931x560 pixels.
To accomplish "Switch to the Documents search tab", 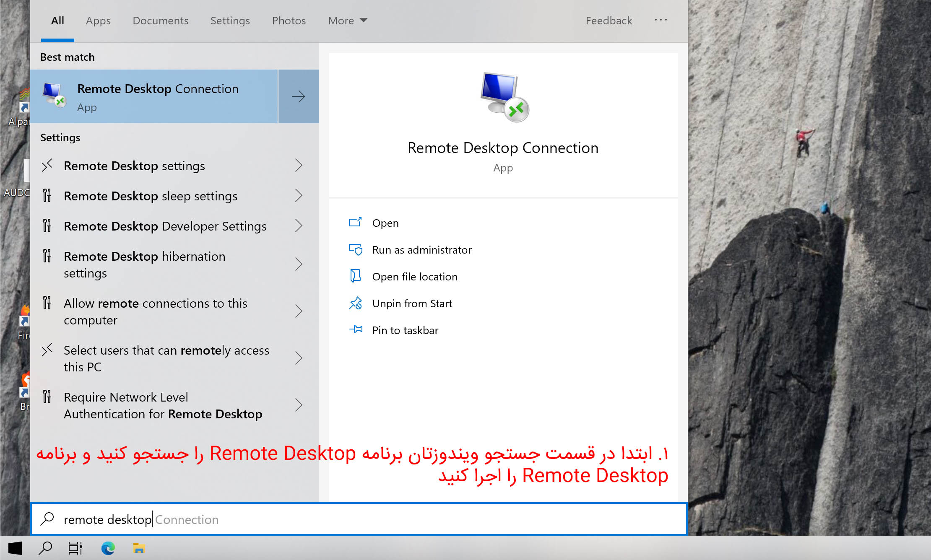I will click(x=160, y=21).
